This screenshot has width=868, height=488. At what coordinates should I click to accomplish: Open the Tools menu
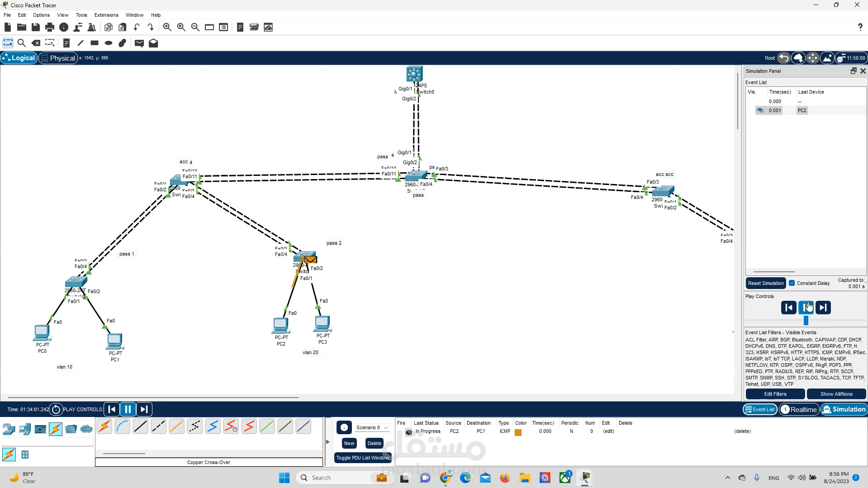pyautogui.click(x=81, y=15)
